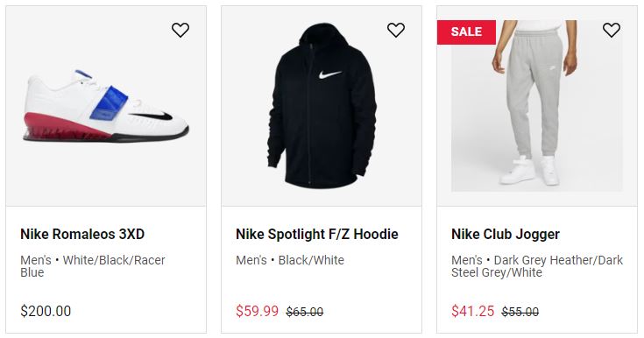This screenshot has width=644, height=338.
Task: Favorite the Nike Romaleos 3XD with heart icon
Action: (180, 30)
